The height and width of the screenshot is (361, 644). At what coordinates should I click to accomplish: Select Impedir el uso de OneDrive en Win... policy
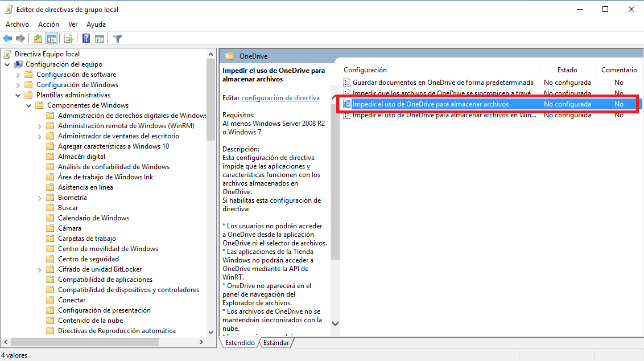click(x=444, y=115)
